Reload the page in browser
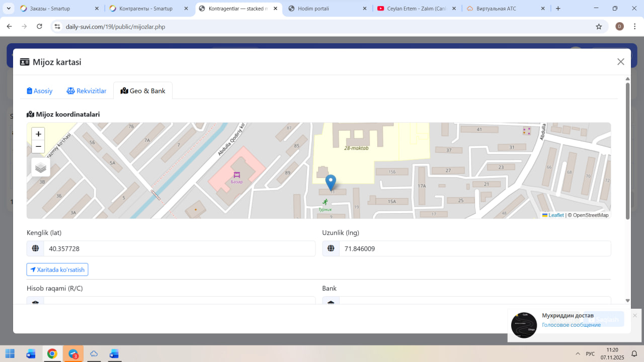 (40, 27)
